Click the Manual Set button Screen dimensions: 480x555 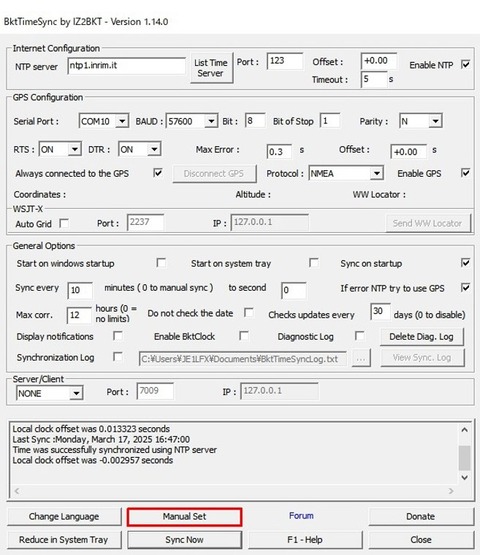click(x=184, y=517)
